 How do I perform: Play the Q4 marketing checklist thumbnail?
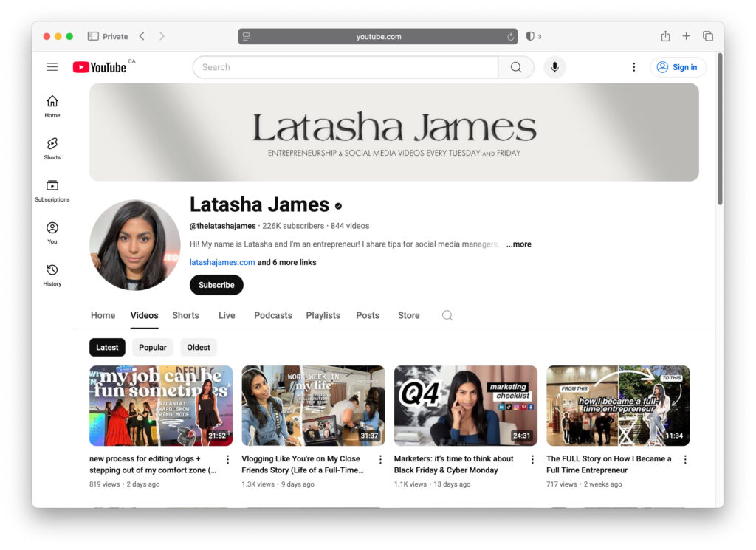pyautogui.click(x=466, y=405)
